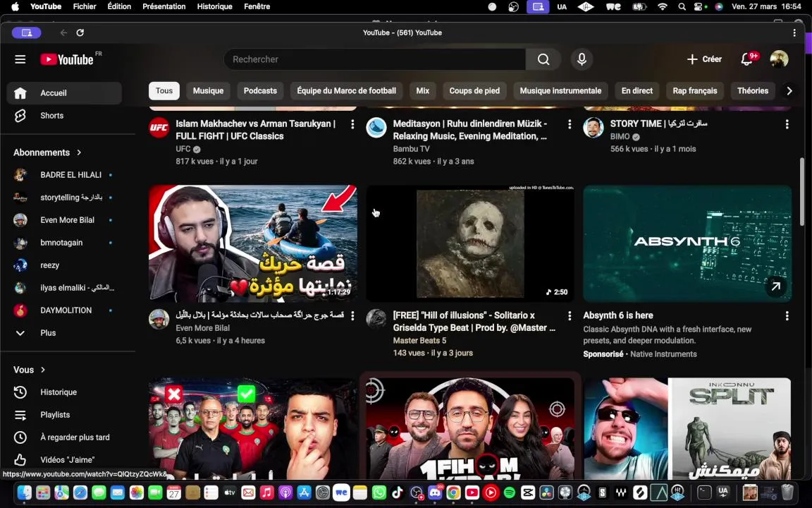Viewport: 812px width, 508px height.
Task: Open the Spotify icon in the dock
Action: (x=509, y=492)
